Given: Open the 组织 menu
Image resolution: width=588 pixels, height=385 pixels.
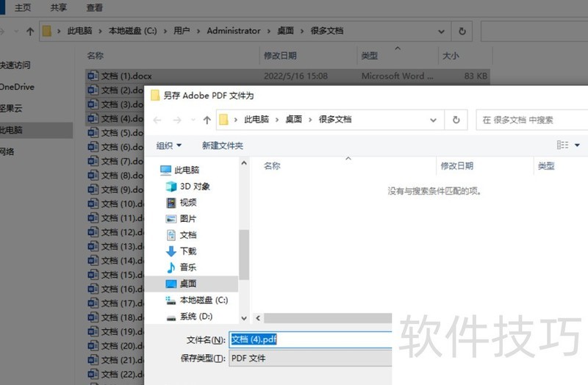Looking at the screenshot, I should [x=169, y=145].
